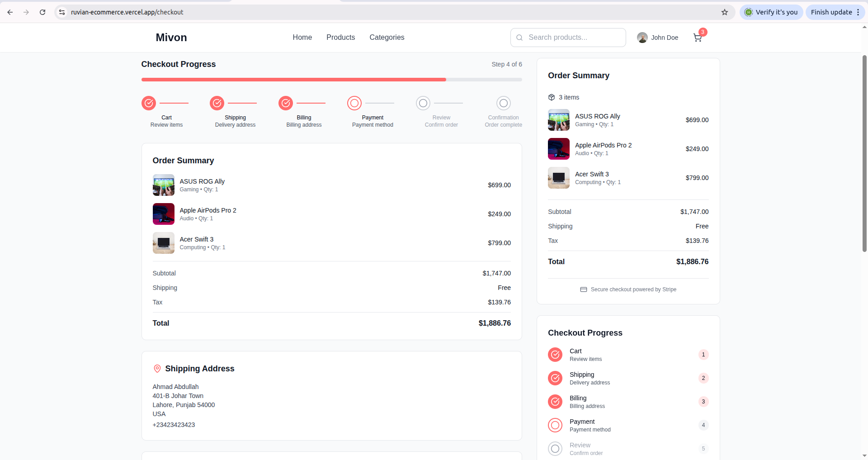The width and height of the screenshot is (868, 460).
Task: Click 'Secure checkout powered by Stripe' text
Action: click(x=633, y=289)
